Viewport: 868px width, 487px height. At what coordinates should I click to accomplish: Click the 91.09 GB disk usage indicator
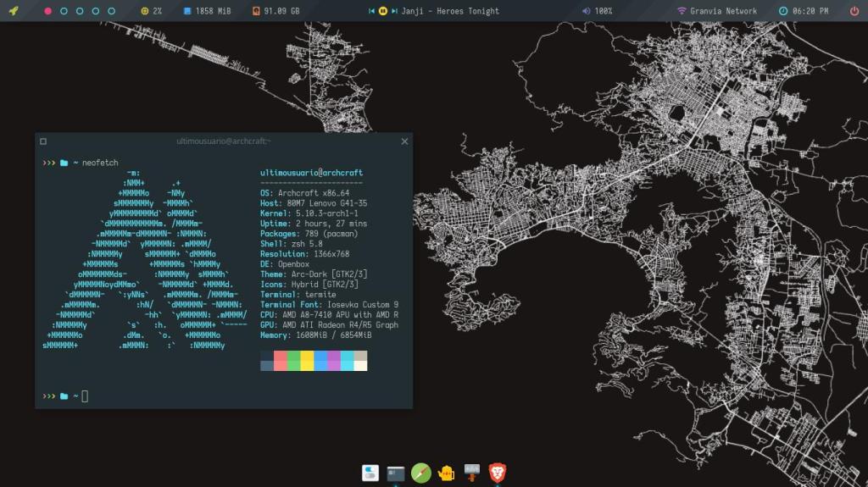click(x=275, y=11)
